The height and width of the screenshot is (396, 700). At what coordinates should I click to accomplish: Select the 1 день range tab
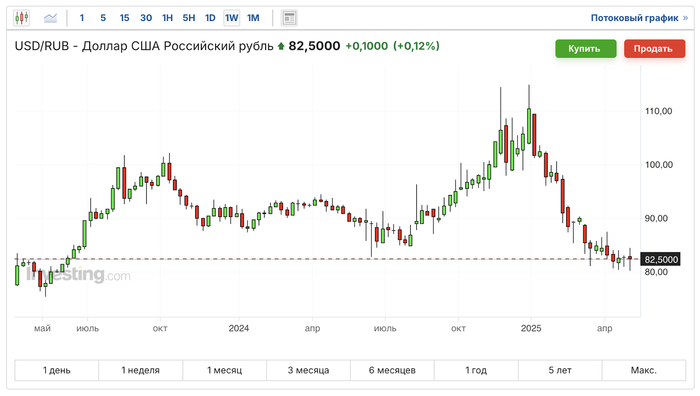(57, 370)
